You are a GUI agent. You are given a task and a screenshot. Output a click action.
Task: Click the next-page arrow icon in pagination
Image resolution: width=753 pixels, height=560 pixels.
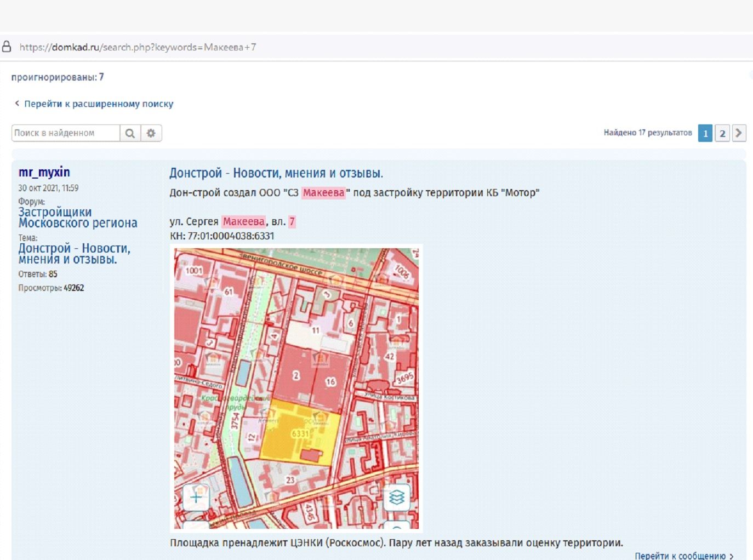(x=739, y=133)
